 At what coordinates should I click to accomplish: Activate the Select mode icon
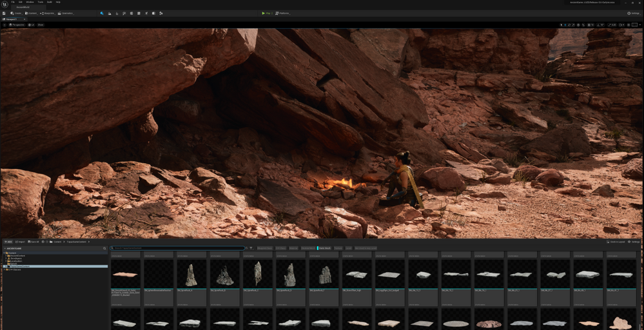102,13
